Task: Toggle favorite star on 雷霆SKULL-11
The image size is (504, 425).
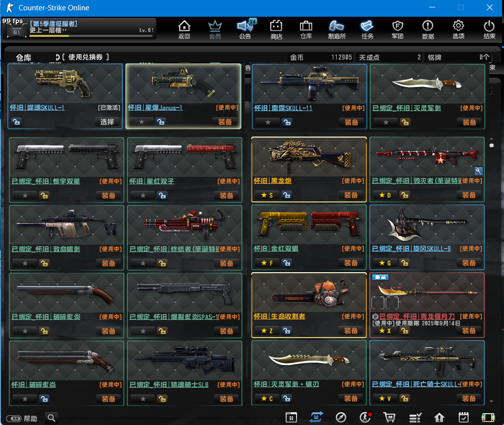Action: click(268, 122)
